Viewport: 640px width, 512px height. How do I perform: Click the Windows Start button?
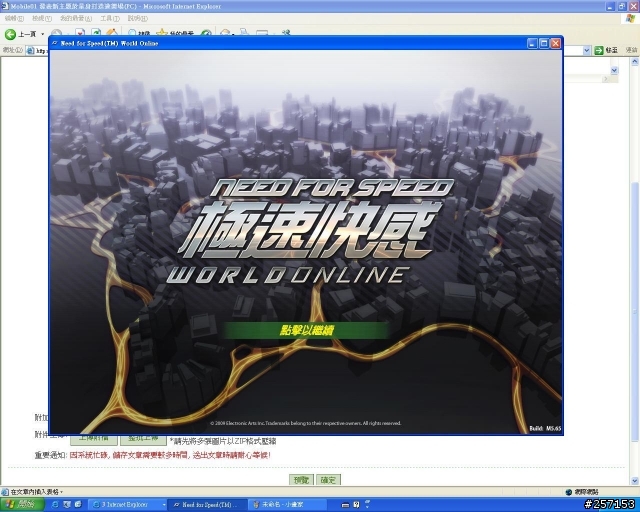(22, 505)
